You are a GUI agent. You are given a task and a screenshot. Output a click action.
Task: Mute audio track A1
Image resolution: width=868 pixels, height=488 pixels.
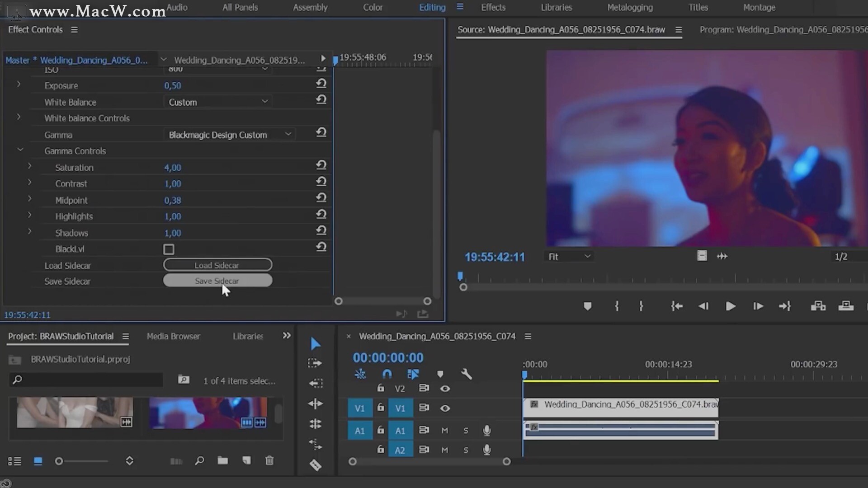(444, 431)
